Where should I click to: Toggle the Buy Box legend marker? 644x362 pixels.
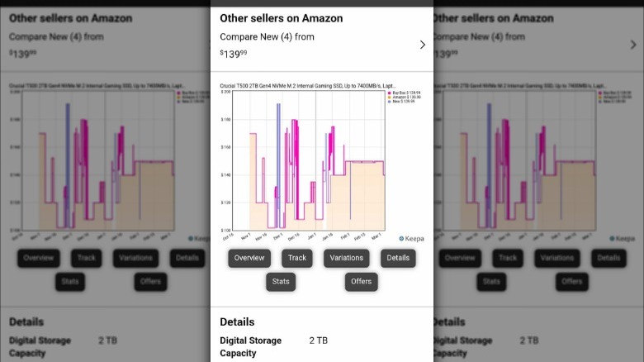click(x=388, y=93)
